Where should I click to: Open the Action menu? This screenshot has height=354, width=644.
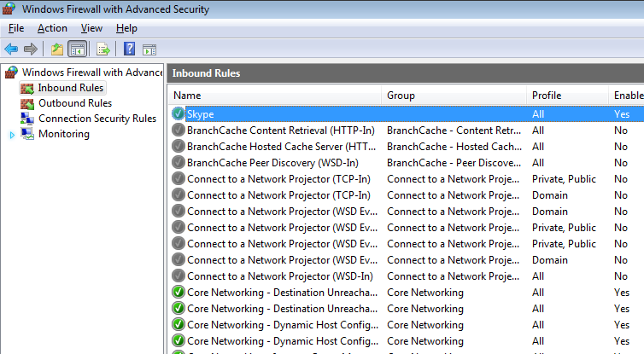52,28
